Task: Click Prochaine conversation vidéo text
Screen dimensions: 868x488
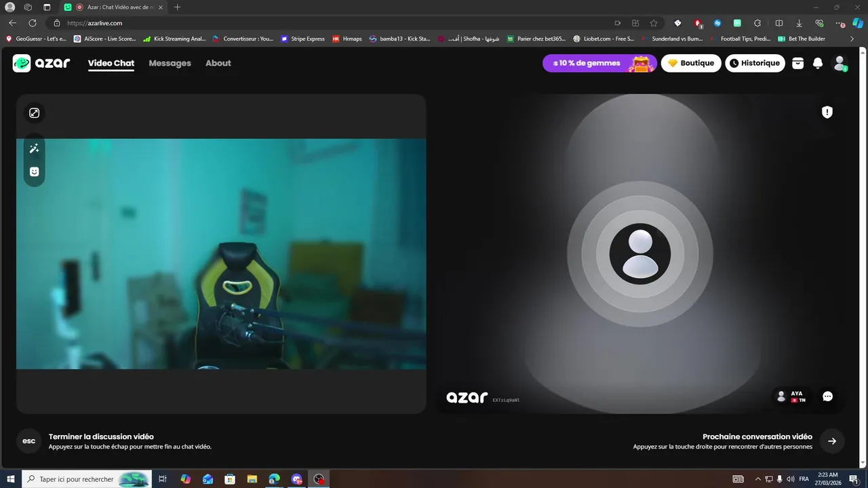Action: pyautogui.click(x=757, y=436)
